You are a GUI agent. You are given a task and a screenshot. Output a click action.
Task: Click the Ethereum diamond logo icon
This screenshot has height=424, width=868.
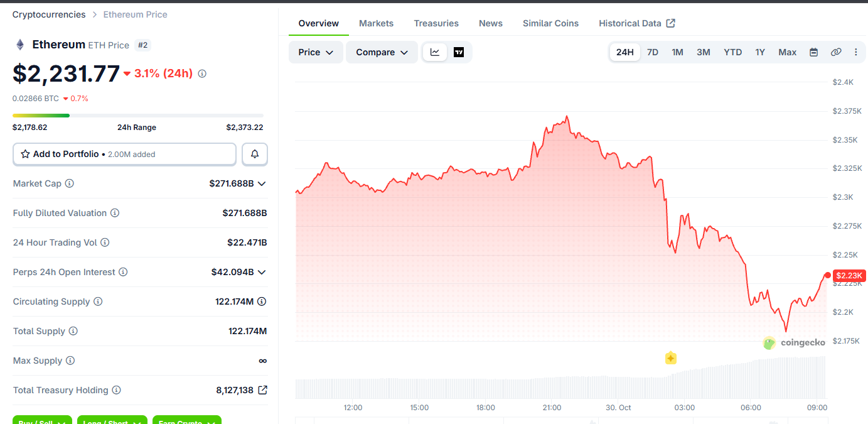pyautogui.click(x=20, y=45)
